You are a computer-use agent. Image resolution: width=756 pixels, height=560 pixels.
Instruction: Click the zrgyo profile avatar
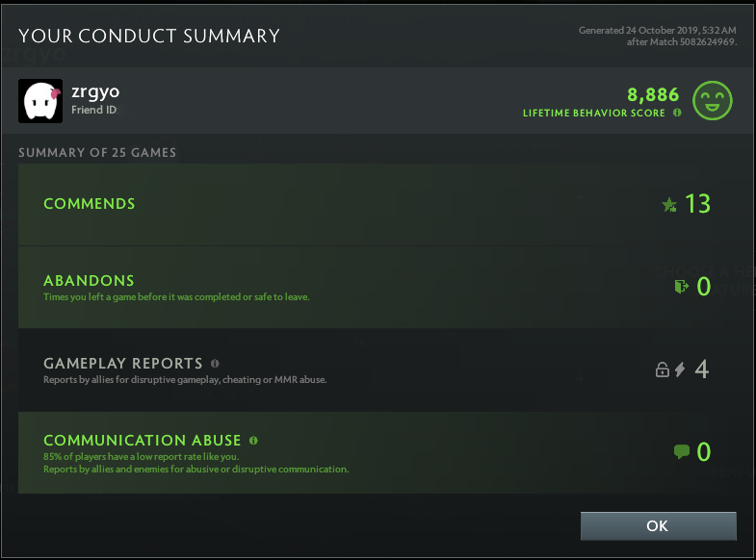tap(40, 101)
